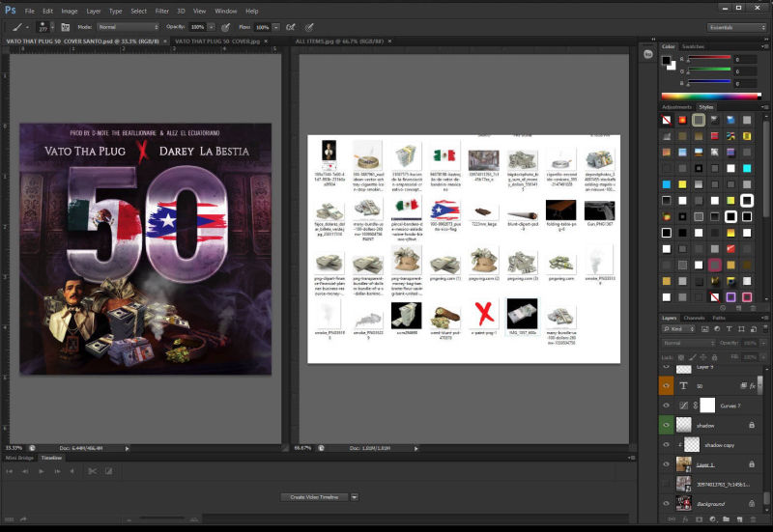Viewport: 773px width, 532px height.
Task: Close the COVER SANTO.psd document tab
Action: point(164,42)
